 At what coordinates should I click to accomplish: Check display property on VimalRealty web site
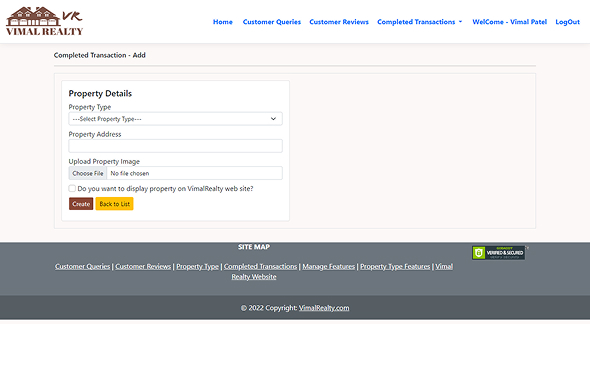[x=72, y=188]
